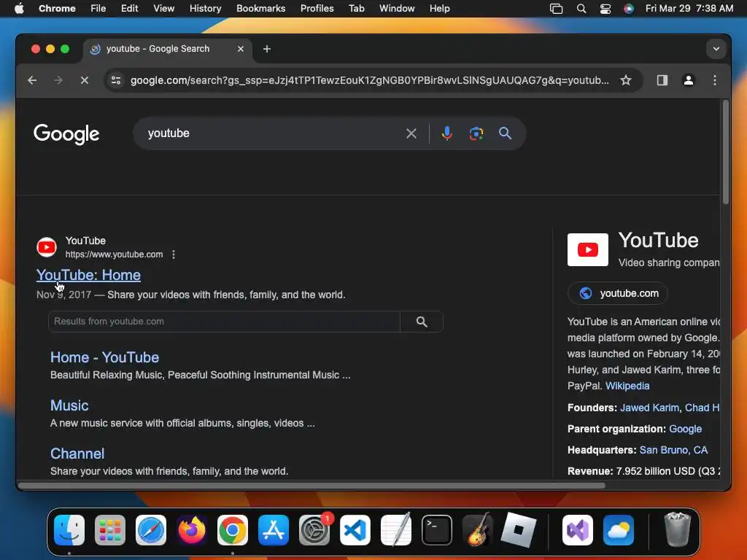747x560 pixels.
Task: Click the browser back arrow
Action: pyautogui.click(x=32, y=80)
